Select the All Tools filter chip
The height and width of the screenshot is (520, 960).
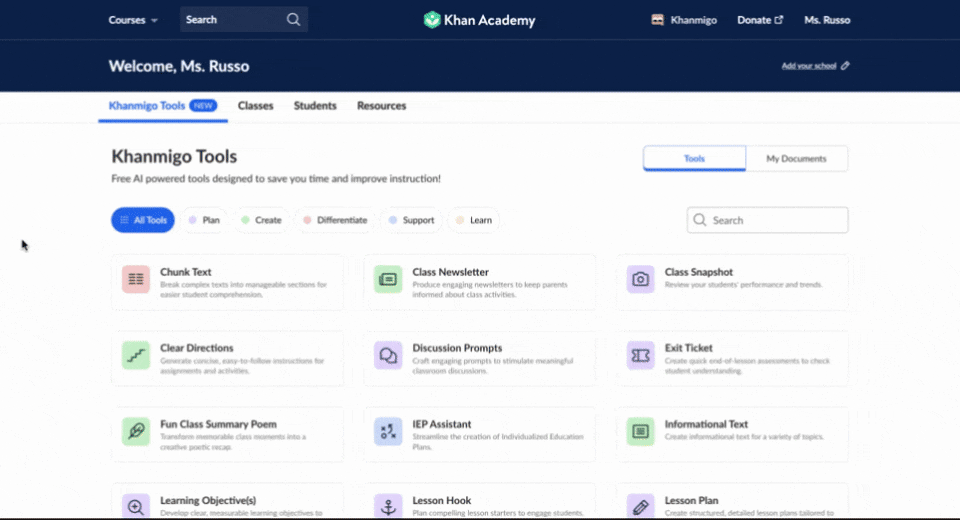coord(143,220)
